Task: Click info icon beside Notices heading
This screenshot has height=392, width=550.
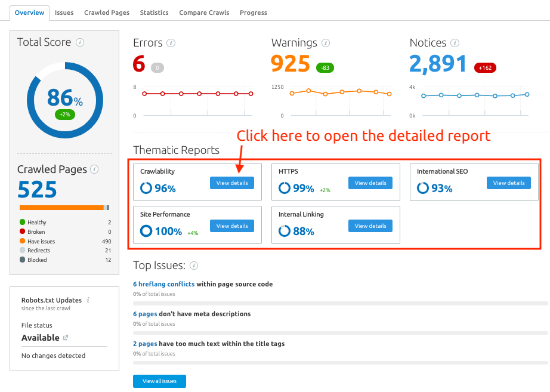Action: point(455,43)
